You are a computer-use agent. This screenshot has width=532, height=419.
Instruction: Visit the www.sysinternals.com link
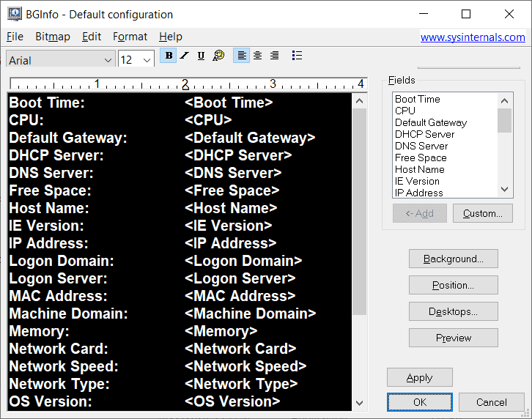coord(473,37)
